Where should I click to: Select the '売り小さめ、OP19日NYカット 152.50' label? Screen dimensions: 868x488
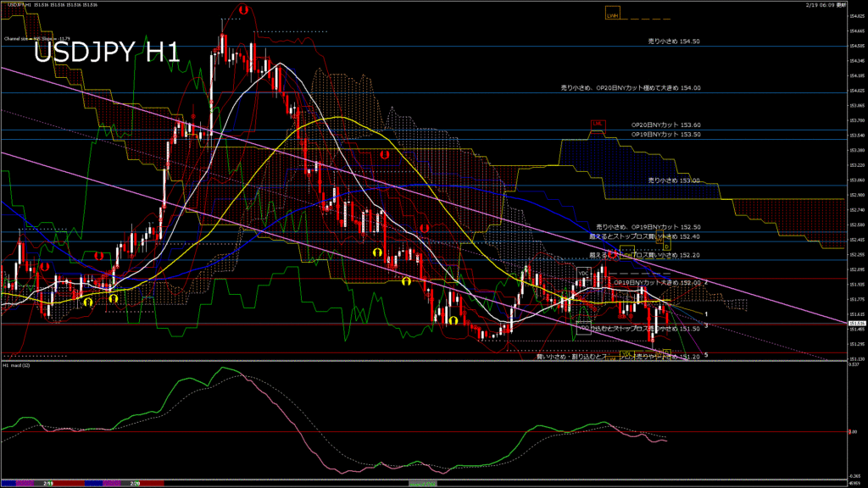[x=648, y=227]
